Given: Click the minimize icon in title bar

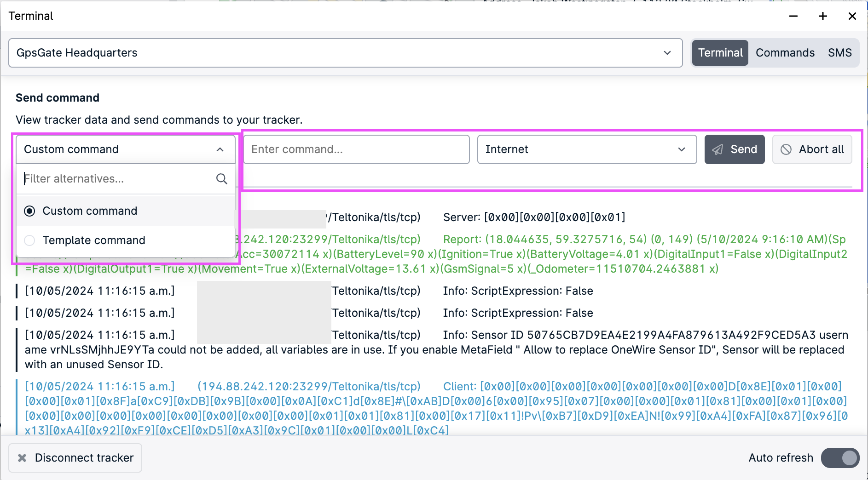Looking at the screenshot, I should pos(793,16).
